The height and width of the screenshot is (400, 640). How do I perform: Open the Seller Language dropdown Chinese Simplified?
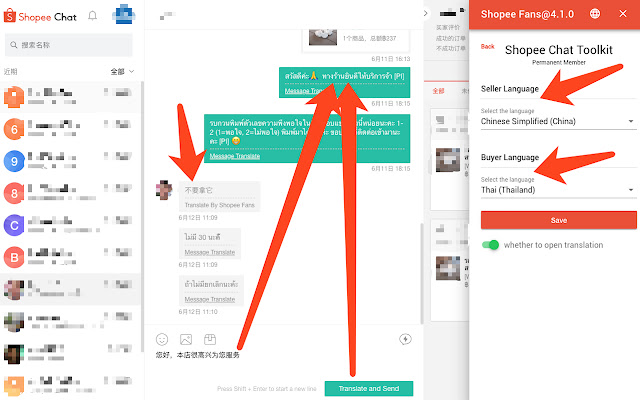click(x=558, y=121)
